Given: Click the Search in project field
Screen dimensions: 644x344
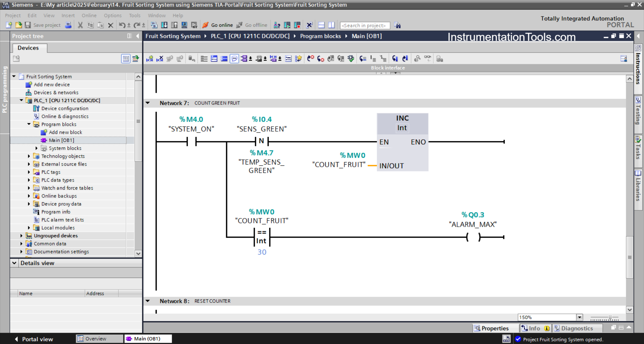Looking at the screenshot, I should click(365, 25).
